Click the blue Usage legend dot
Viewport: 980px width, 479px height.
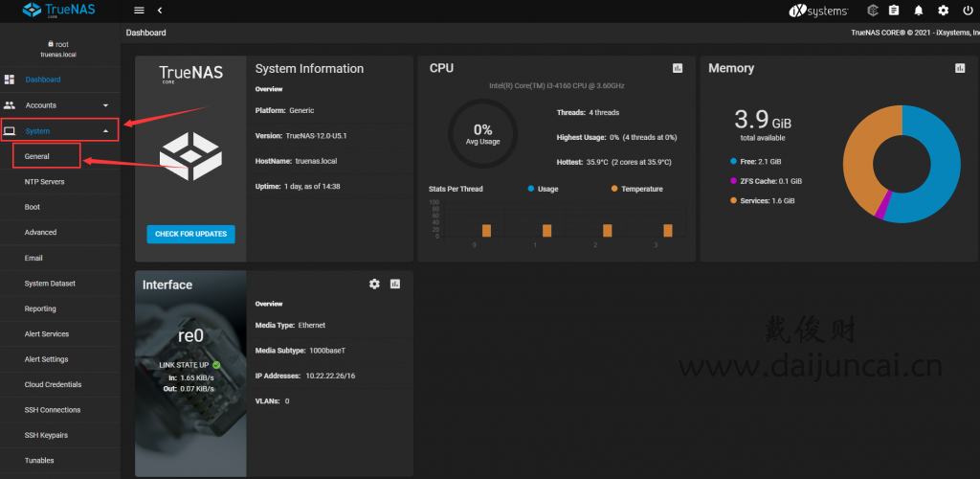pyautogui.click(x=531, y=188)
